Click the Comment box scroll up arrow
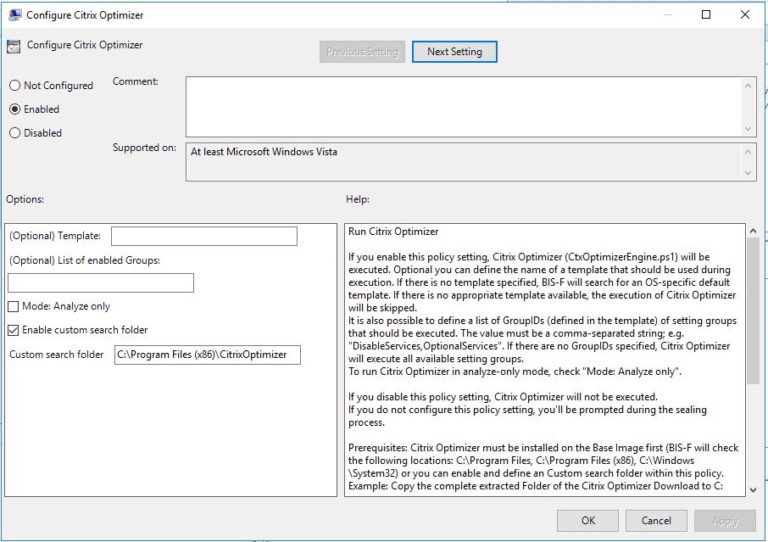This screenshot has height=542, width=768. pyautogui.click(x=748, y=86)
